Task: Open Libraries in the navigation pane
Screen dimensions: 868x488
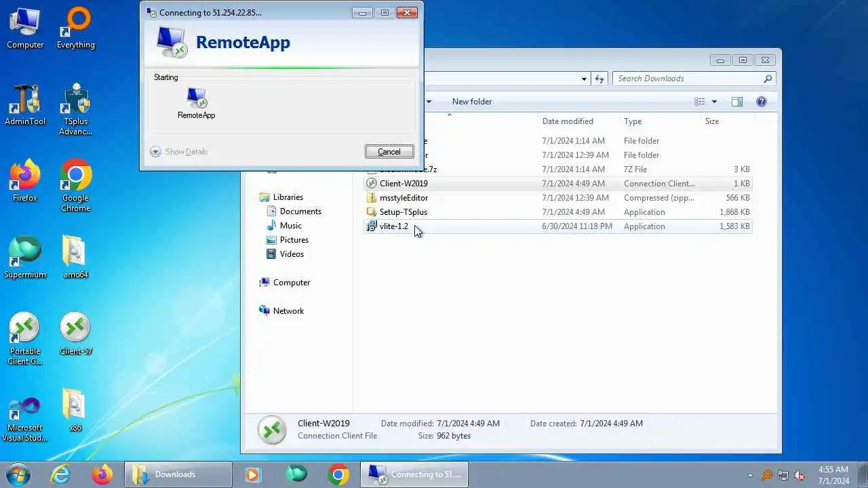Action: [x=288, y=197]
